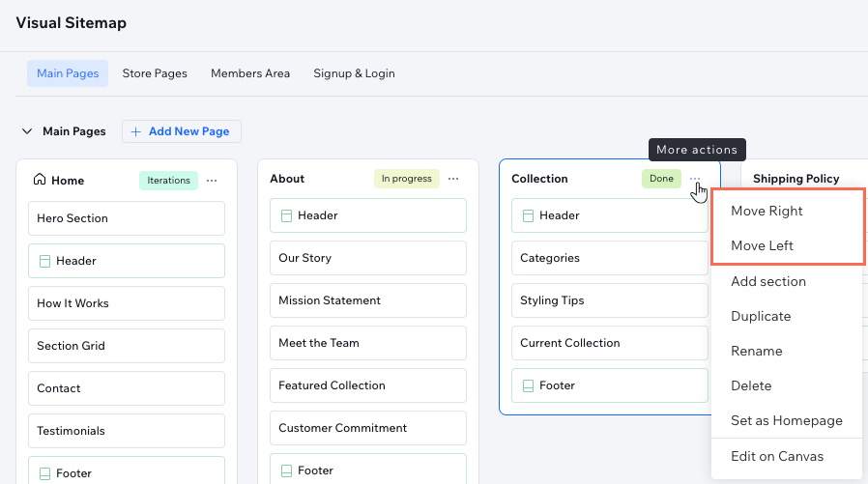Open the Members Area tab
868x484 pixels.
click(x=250, y=73)
